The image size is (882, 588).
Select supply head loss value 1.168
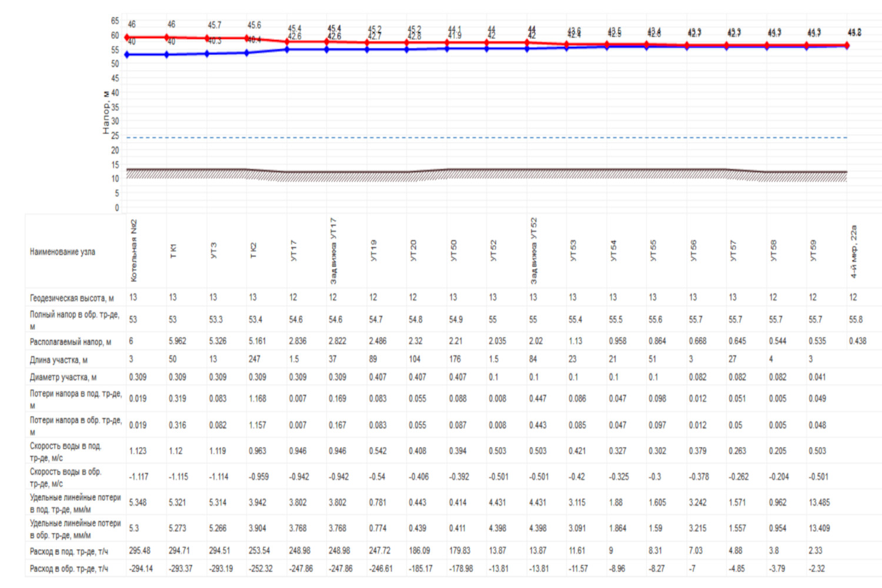[x=258, y=399]
